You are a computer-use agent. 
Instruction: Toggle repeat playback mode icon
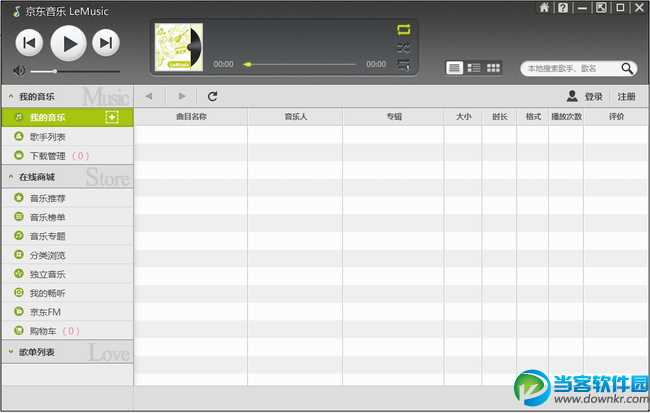[x=404, y=29]
